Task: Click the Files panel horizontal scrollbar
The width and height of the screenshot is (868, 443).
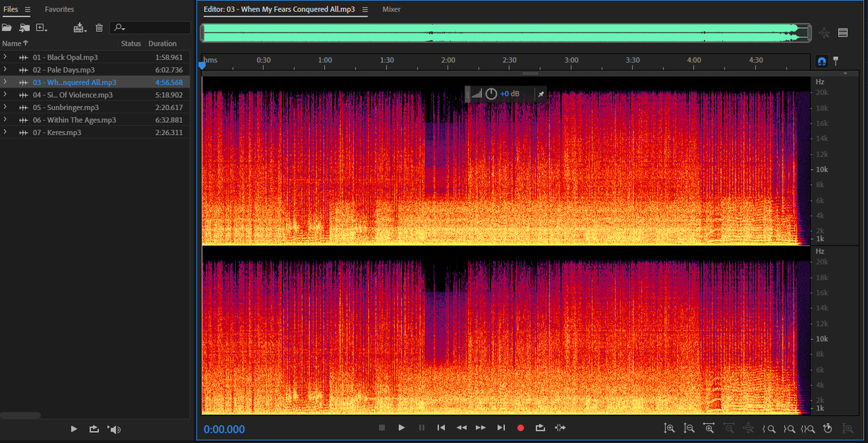Action: (x=20, y=415)
